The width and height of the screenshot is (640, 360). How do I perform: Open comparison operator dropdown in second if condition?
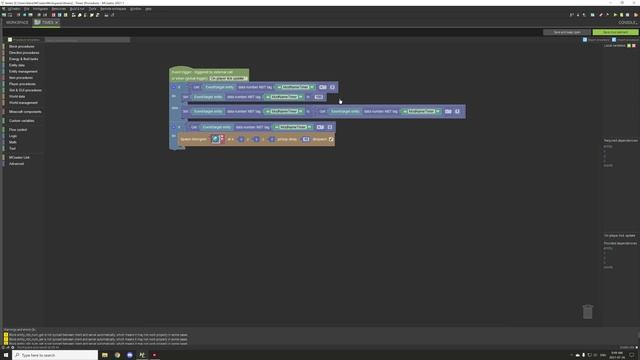pos(320,127)
